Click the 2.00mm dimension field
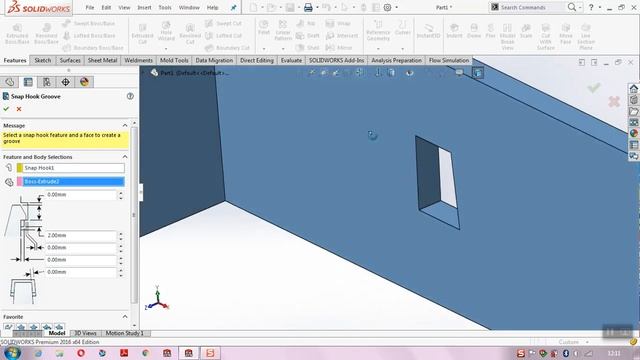640x360 pixels. click(81, 236)
